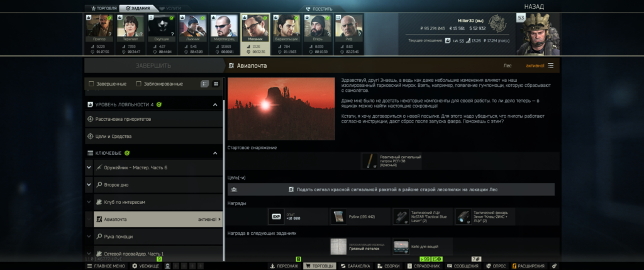Expand Клуб по интересам chevron

point(89,202)
